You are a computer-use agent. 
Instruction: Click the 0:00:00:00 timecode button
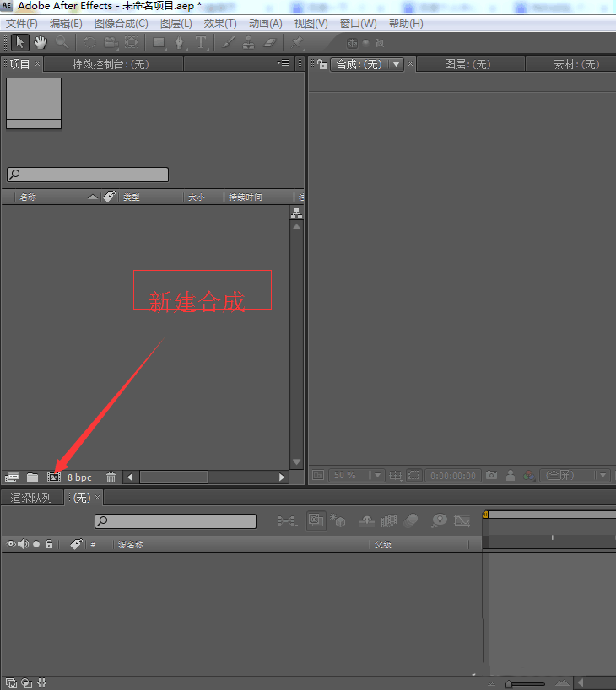point(453,475)
